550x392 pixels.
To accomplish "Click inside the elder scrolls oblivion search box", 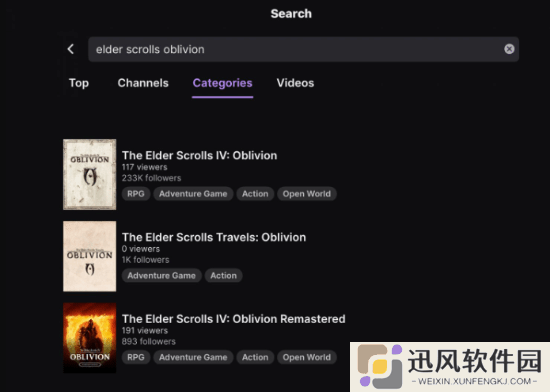I will [x=303, y=49].
